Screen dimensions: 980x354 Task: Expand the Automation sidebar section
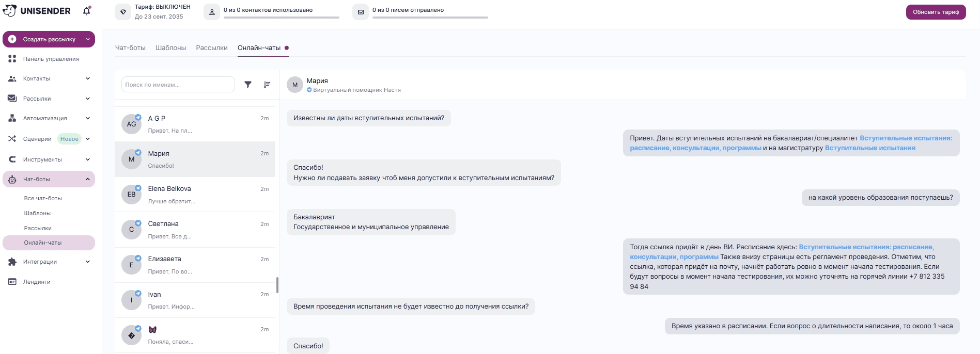coord(88,118)
